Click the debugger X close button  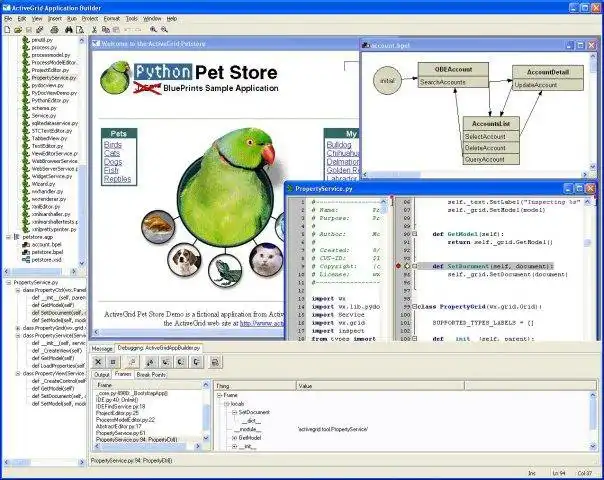(98, 362)
